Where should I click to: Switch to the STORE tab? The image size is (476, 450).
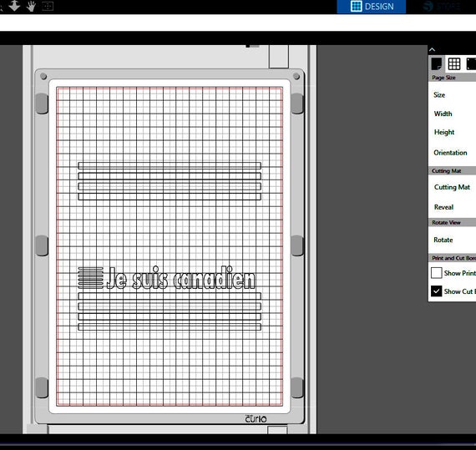point(442,7)
